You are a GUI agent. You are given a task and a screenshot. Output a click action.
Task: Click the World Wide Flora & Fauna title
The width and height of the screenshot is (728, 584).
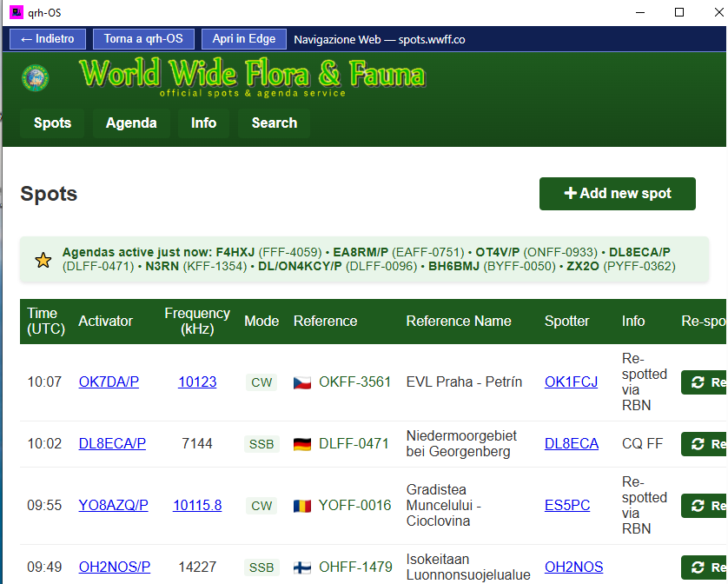pyautogui.click(x=252, y=73)
